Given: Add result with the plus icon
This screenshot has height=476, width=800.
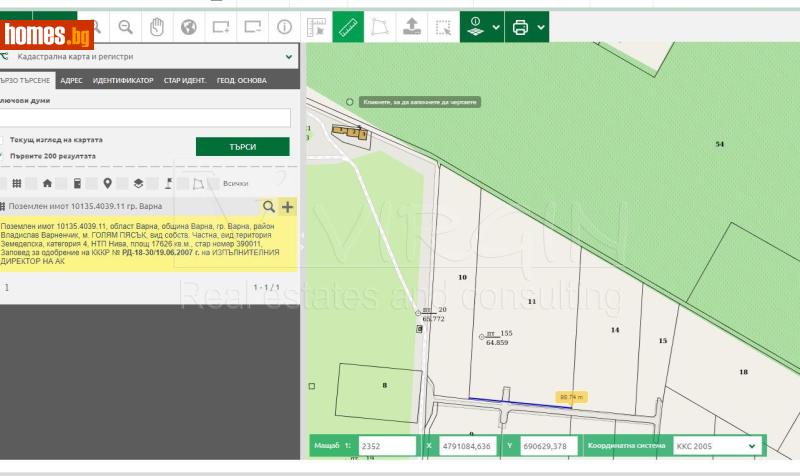Looking at the screenshot, I should pyautogui.click(x=288, y=207).
